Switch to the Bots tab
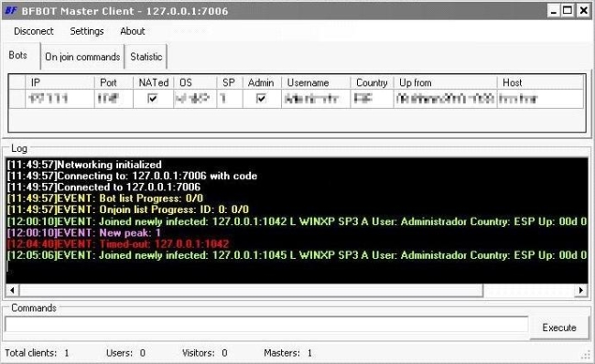The width and height of the screenshot is (595, 364). click(x=17, y=56)
